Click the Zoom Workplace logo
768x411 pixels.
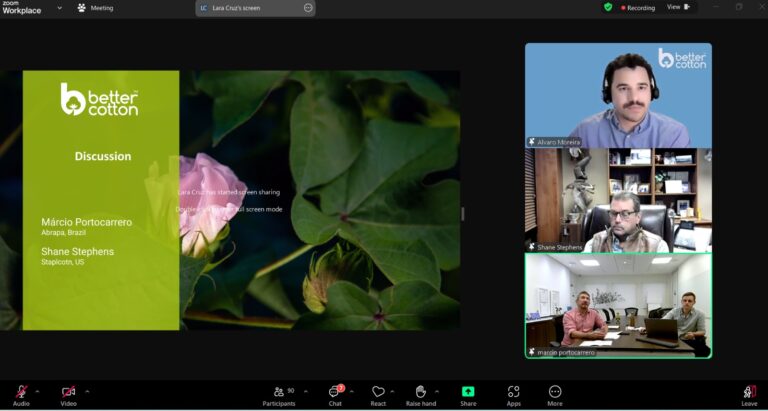click(x=22, y=7)
